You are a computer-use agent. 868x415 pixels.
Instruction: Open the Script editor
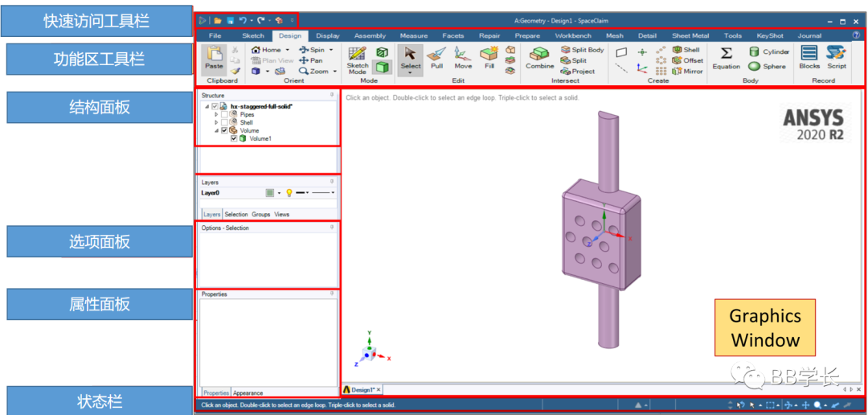pyautogui.click(x=837, y=58)
